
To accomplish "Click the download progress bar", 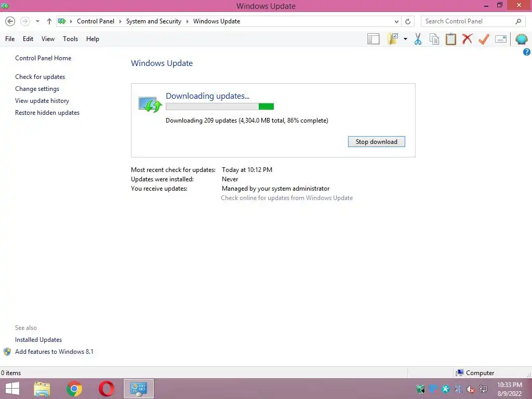I will (x=220, y=107).
